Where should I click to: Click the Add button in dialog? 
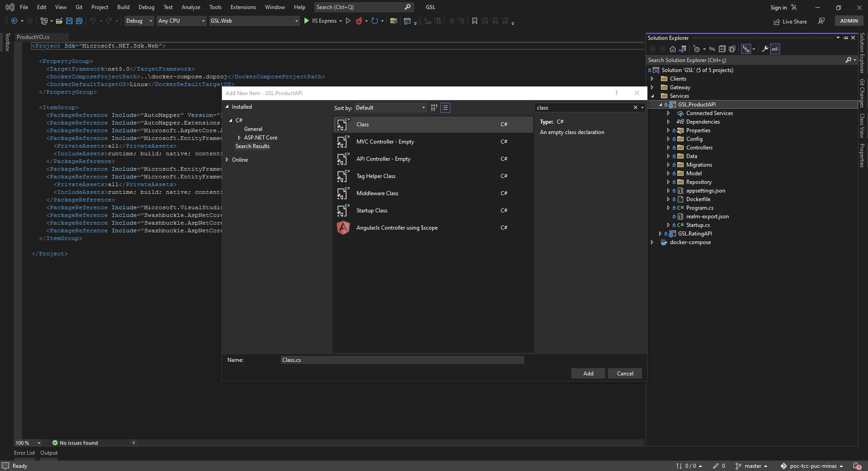pyautogui.click(x=588, y=374)
